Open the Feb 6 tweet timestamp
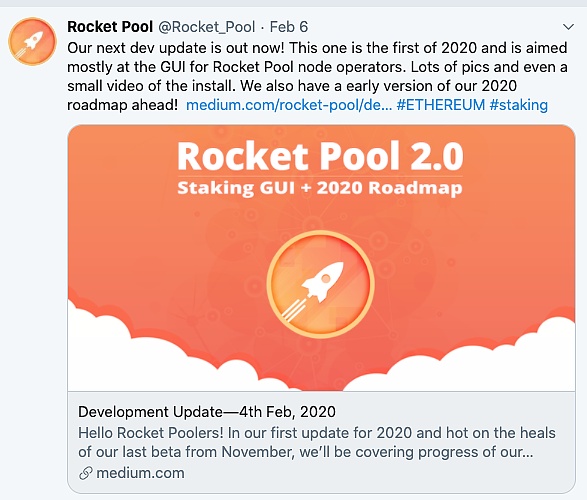The image size is (587, 500). (x=289, y=27)
